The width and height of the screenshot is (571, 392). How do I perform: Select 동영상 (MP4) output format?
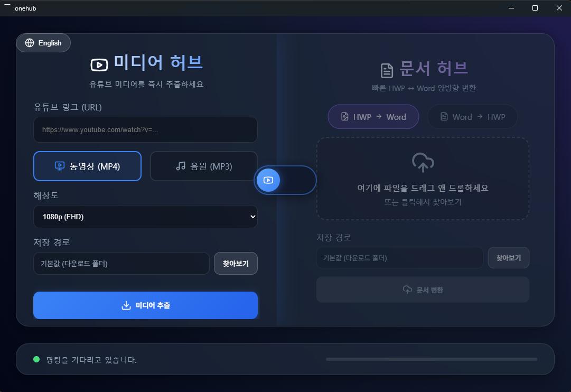coord(87,166)
